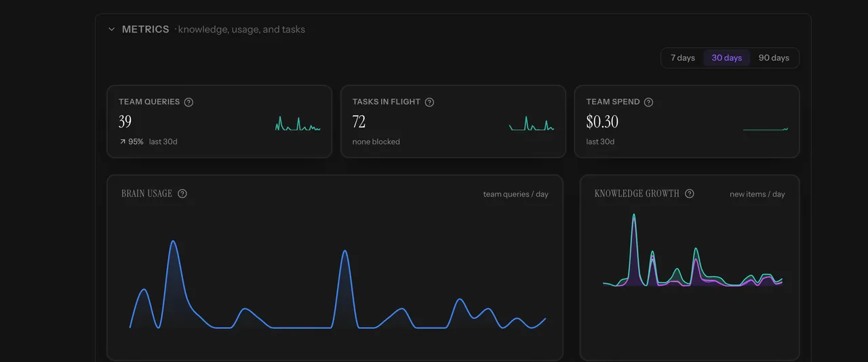Image resolution: width=868 pixels, height=362 pixels.
Task: Open the Team Queries card value 39
Action: (x=125, y=122)
